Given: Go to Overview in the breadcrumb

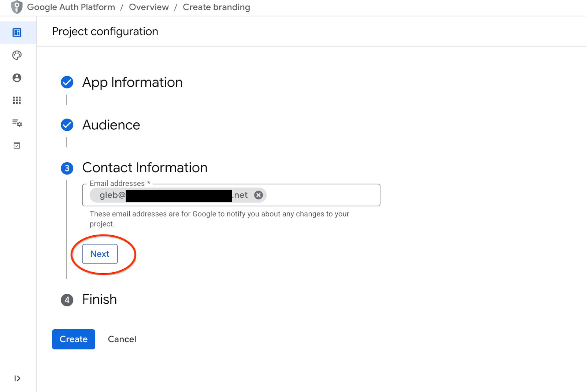Looking at the screenshot, I should 149,7.
